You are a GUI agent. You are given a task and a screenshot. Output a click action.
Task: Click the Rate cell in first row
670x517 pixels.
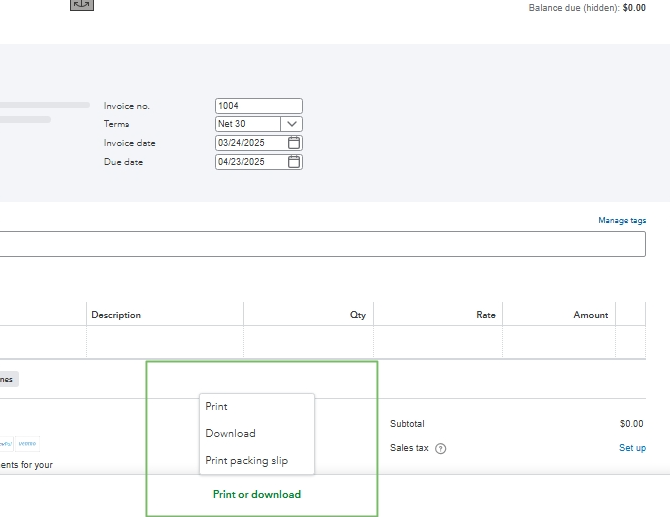(x=438, y=342)
